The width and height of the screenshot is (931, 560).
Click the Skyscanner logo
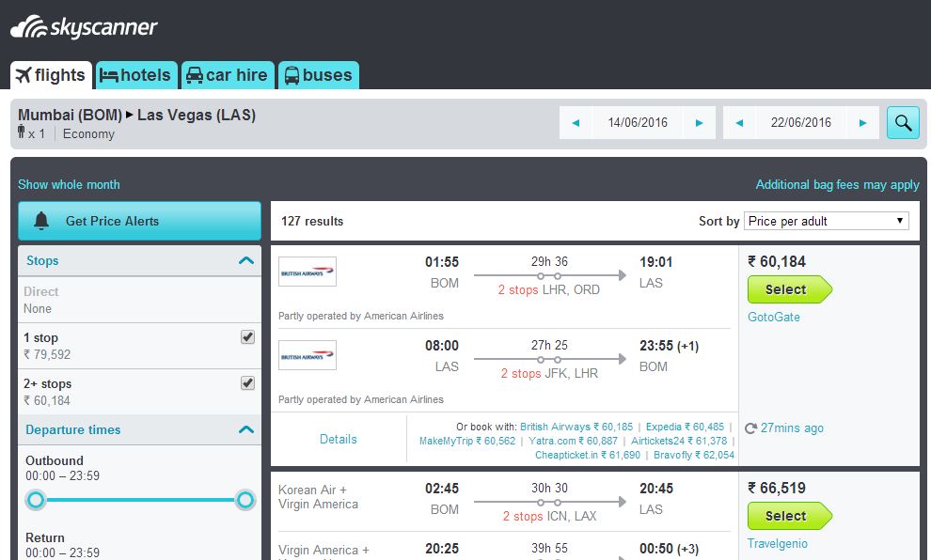84,26
